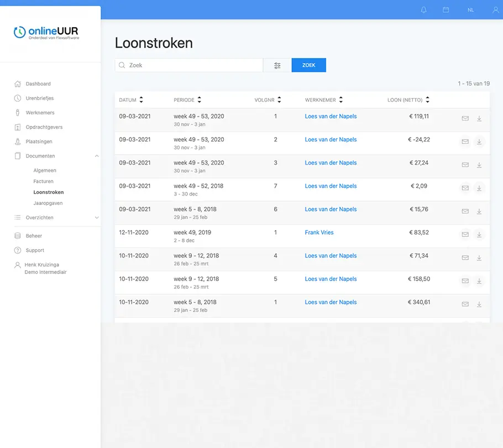Open Facturen submenu item

pyautogui.click(x=43, y=181)
